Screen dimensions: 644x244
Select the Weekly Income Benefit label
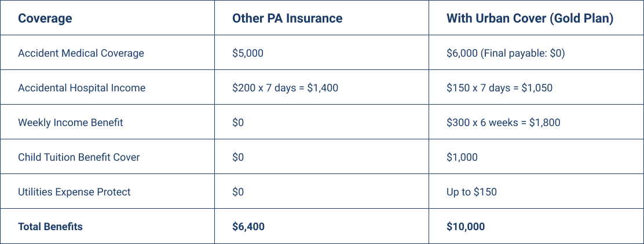(x=71, y=123)
